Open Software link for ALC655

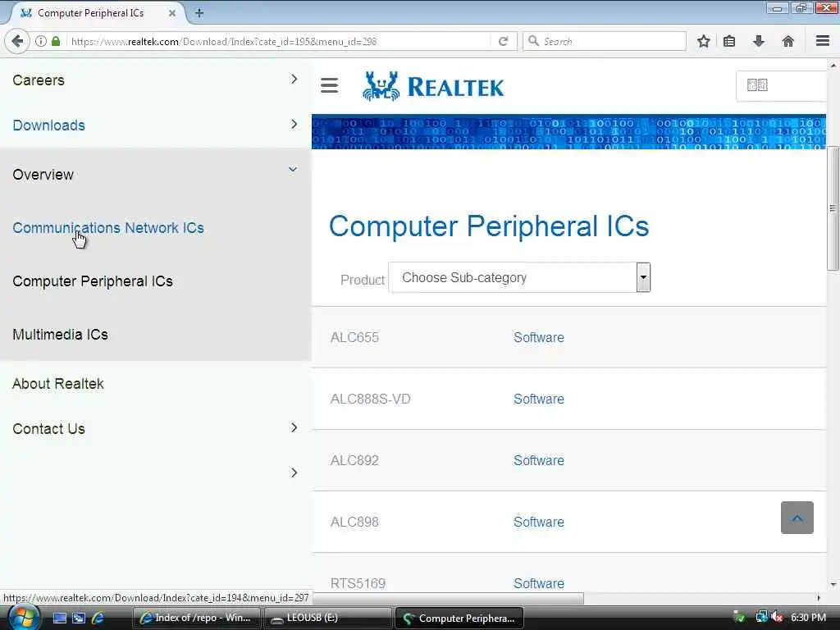tap(539, 337)
